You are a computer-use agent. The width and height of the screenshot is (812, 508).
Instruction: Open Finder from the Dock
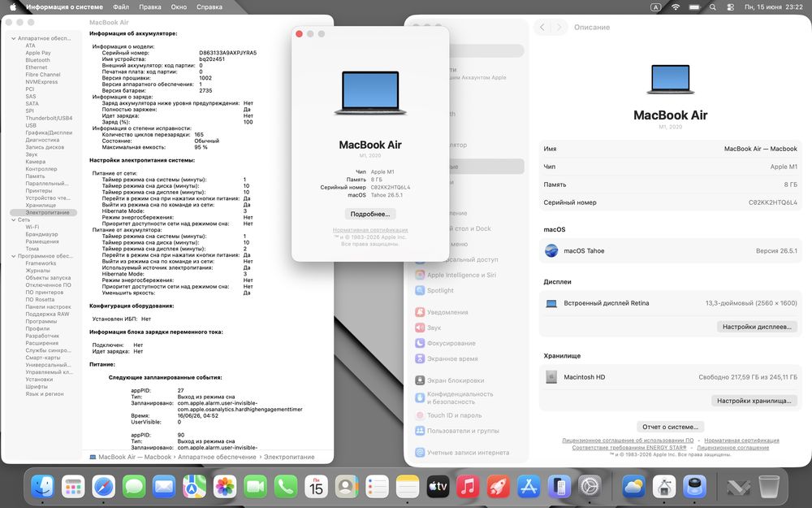(x=42, y=486)
